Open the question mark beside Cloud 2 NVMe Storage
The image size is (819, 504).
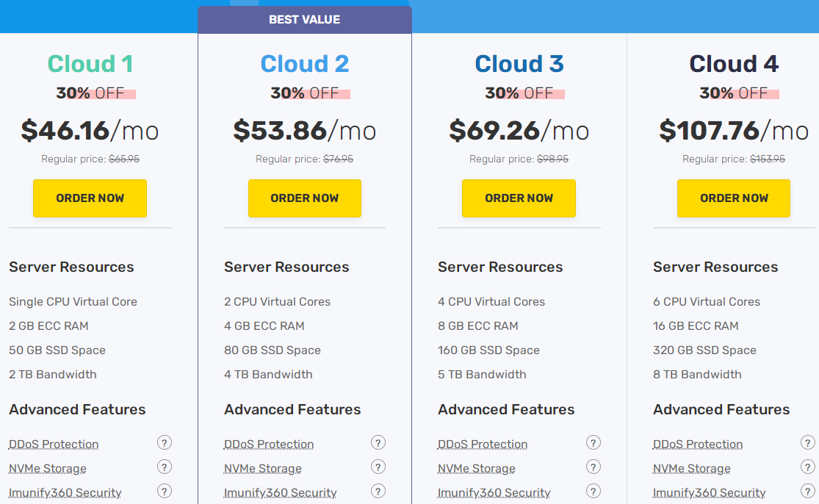click(378, 467)
